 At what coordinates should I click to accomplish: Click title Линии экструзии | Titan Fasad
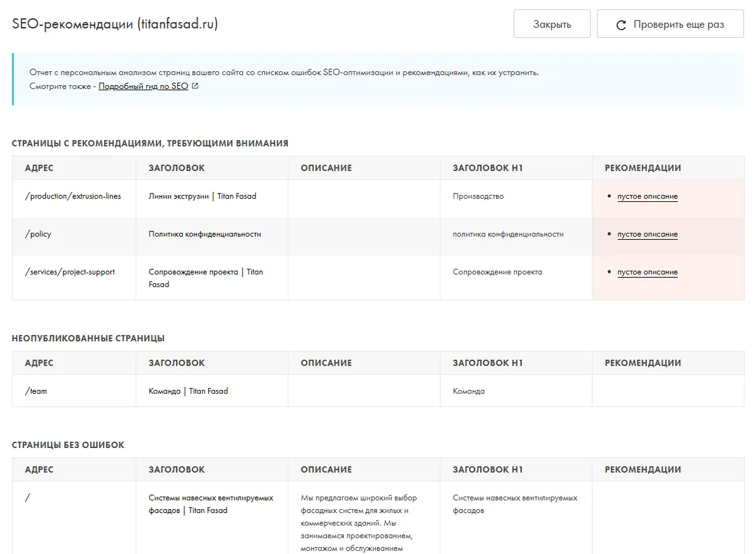point(203,196)
